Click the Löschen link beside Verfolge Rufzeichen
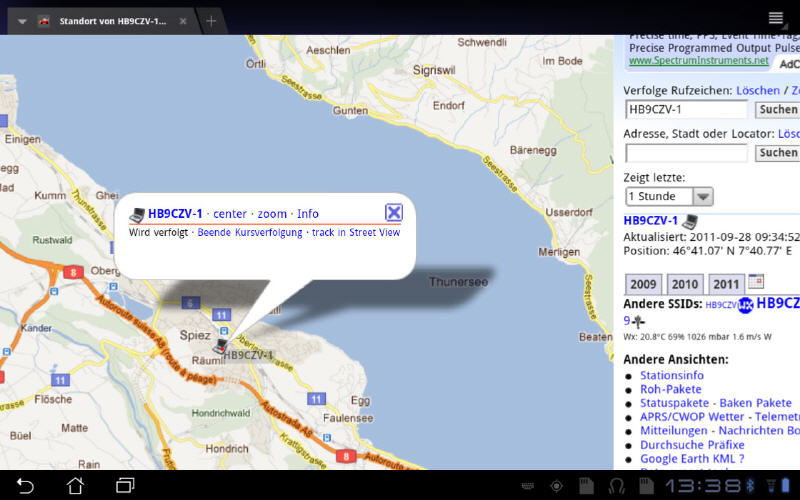The width and height of the screenshot is (800, 500). tap(758, 90)
